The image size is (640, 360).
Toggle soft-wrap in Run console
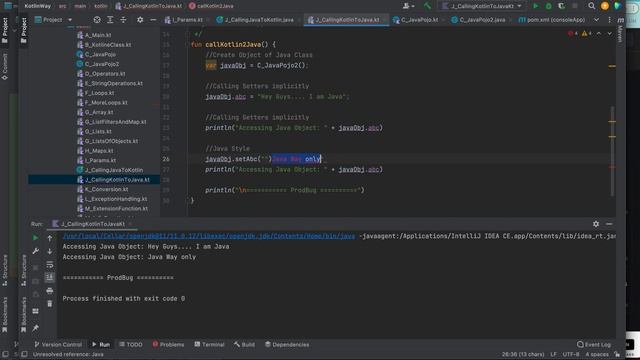tap(50, 264)
